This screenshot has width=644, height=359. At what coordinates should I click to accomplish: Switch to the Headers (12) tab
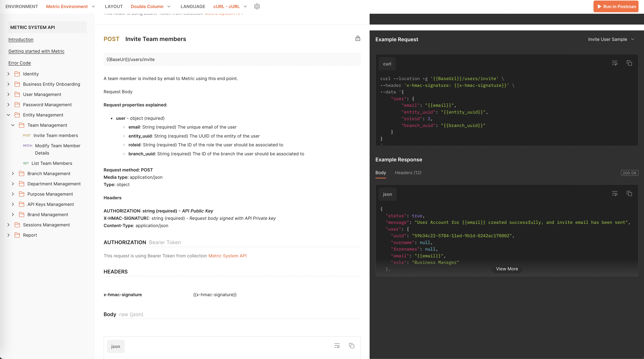coord(408,173)
